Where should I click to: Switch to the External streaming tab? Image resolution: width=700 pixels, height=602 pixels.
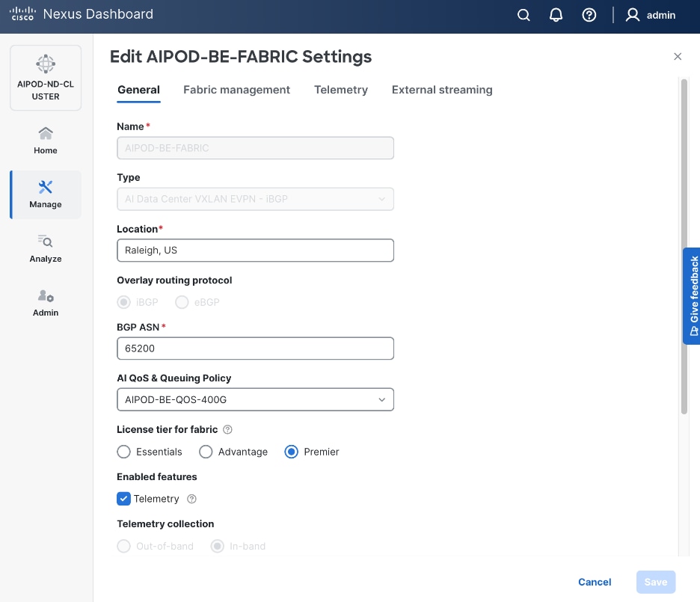(442, 90)
